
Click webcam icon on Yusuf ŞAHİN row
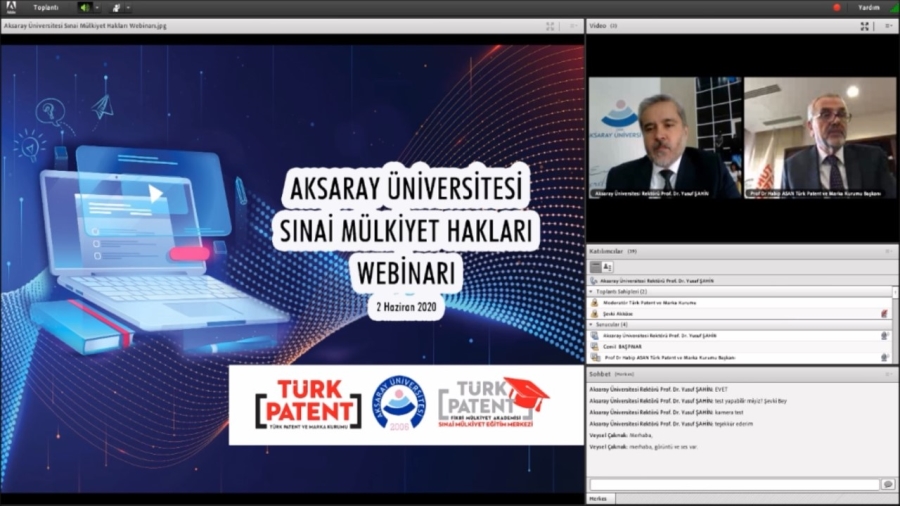(885, 336)
